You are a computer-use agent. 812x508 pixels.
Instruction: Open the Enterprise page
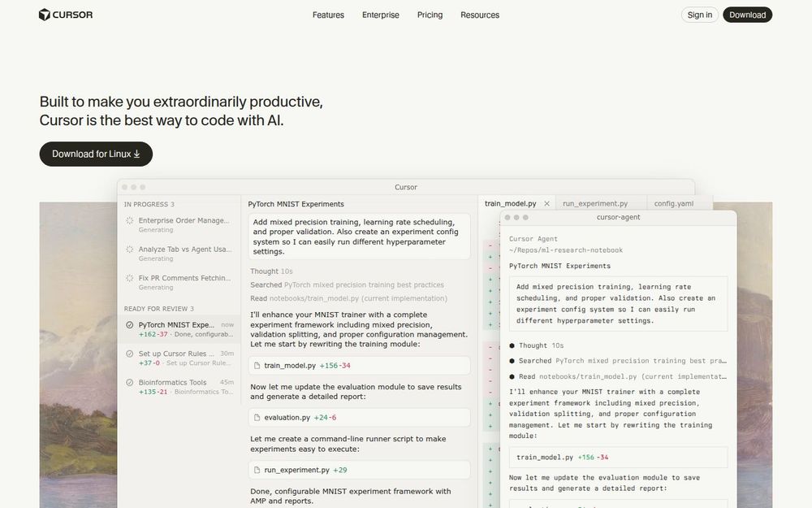click(x=381, y=15)
